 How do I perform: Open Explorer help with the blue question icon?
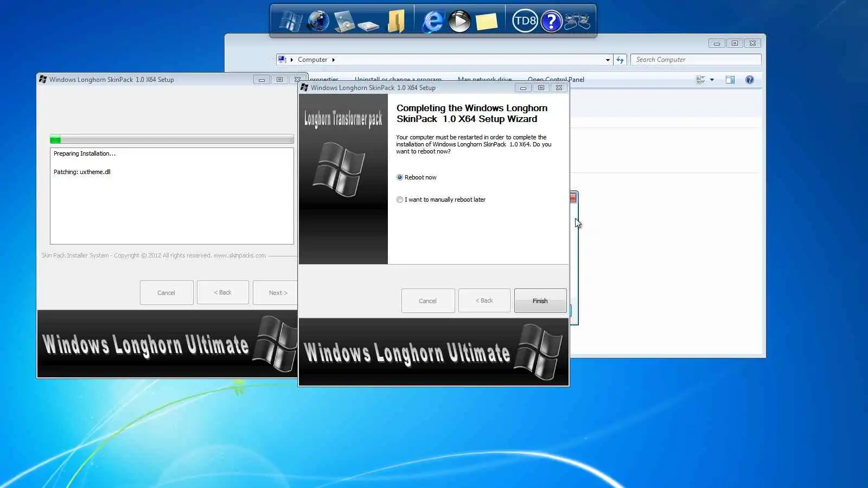750,80
